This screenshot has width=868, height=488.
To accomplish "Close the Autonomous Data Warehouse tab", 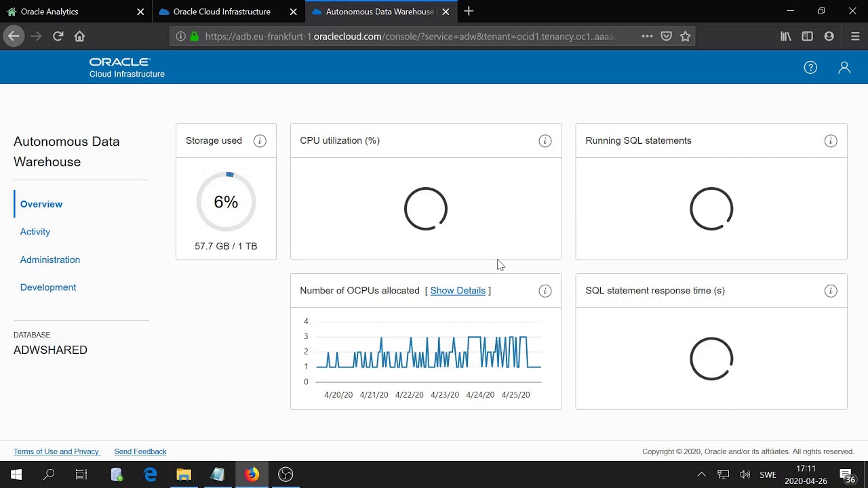I will tap(446, 12).
